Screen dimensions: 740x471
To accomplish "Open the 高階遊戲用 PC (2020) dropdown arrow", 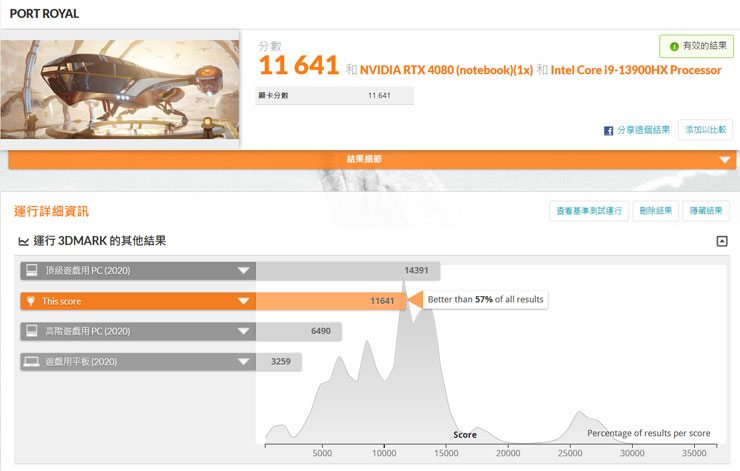I will [x=243, y=331].
